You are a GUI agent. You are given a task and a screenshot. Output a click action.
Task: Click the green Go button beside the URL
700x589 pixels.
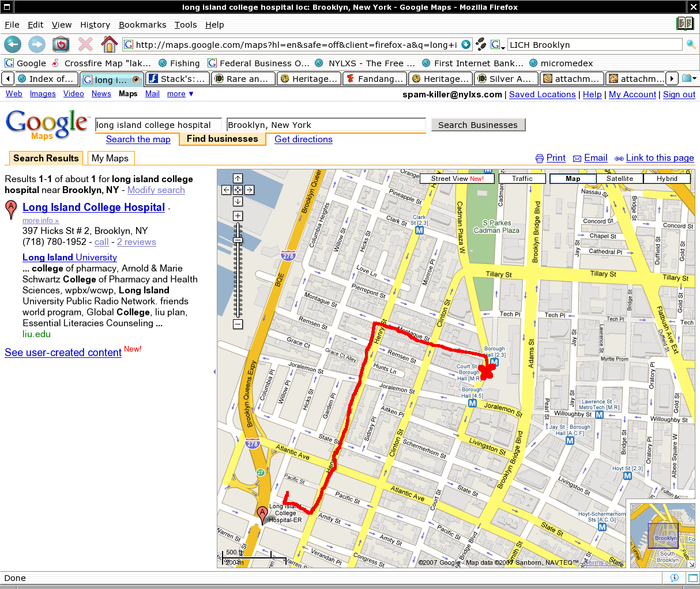point(466,44)
